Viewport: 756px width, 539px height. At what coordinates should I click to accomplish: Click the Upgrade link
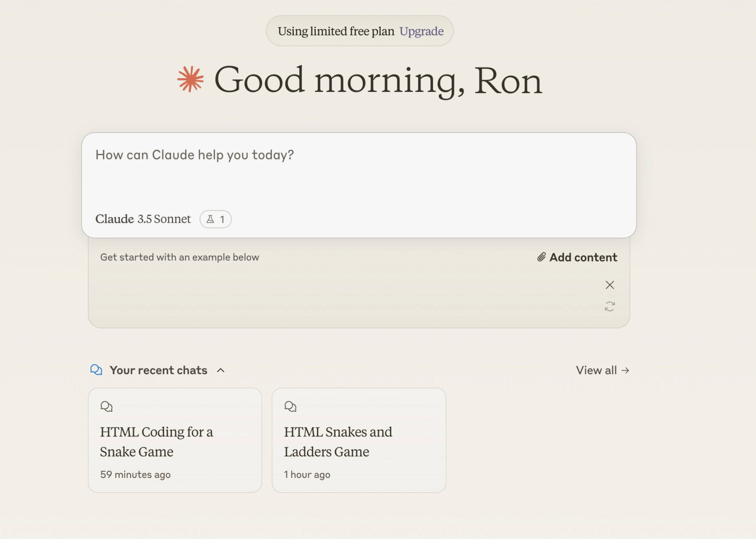[x=421, y=31]
